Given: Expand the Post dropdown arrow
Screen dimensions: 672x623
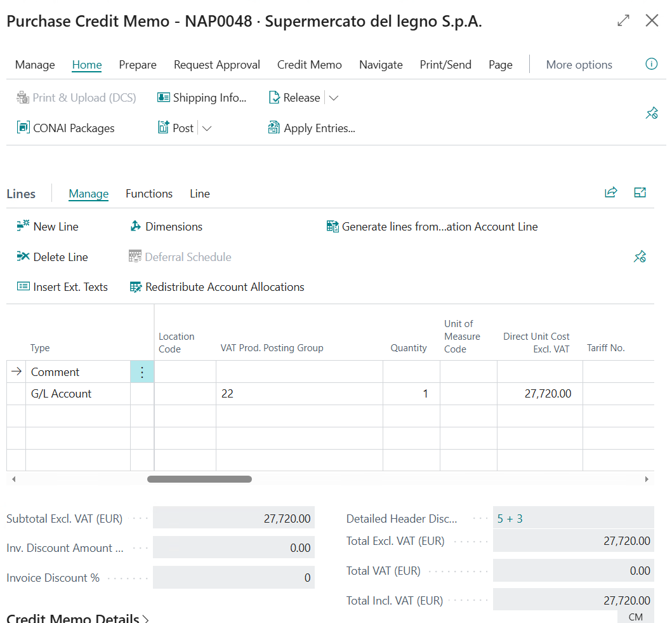Looking at the screenshot, I should (x=207, y=128).
